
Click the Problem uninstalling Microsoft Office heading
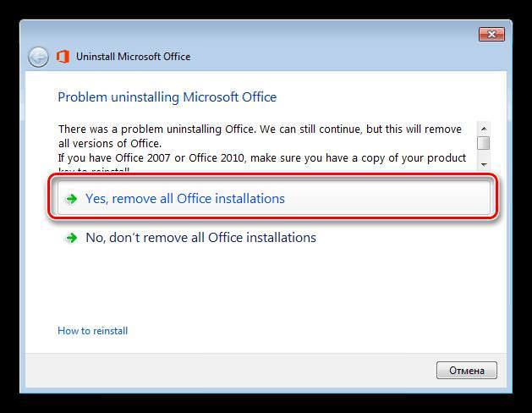[x=167, y=97]
